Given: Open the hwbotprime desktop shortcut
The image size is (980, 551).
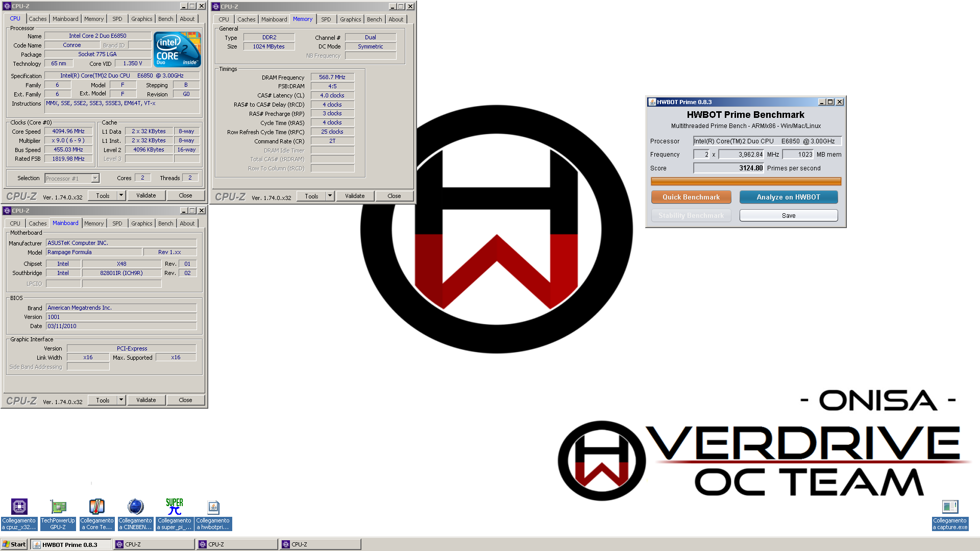Looking at the screenshot, I should [213, 514].
